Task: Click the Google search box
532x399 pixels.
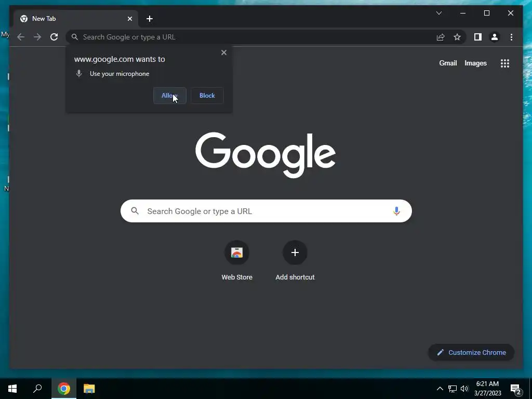Action: pos(266,211)
